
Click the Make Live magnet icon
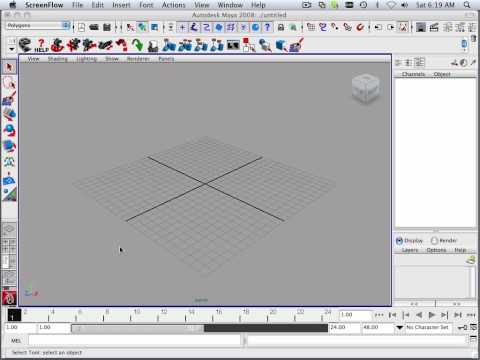tap(360, 27)
